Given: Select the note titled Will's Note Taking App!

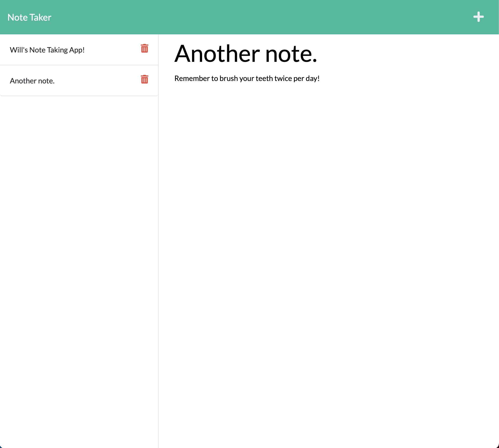Looking at the screenshot, I should point(47,50).
